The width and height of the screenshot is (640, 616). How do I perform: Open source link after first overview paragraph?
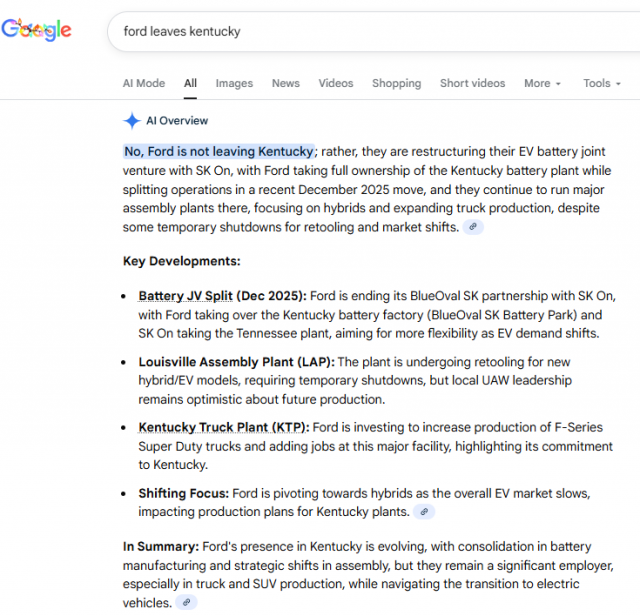point(473,227)
